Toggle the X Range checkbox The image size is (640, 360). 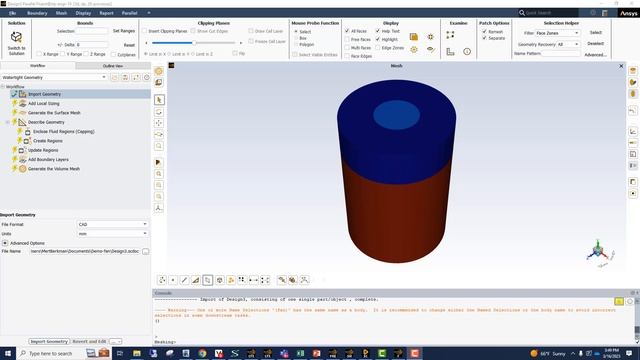point(39,54)
